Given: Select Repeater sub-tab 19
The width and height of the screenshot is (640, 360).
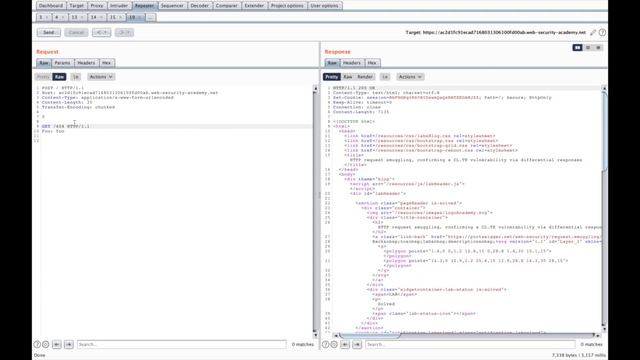Looking at the screenshot, I should click(135, 17).
